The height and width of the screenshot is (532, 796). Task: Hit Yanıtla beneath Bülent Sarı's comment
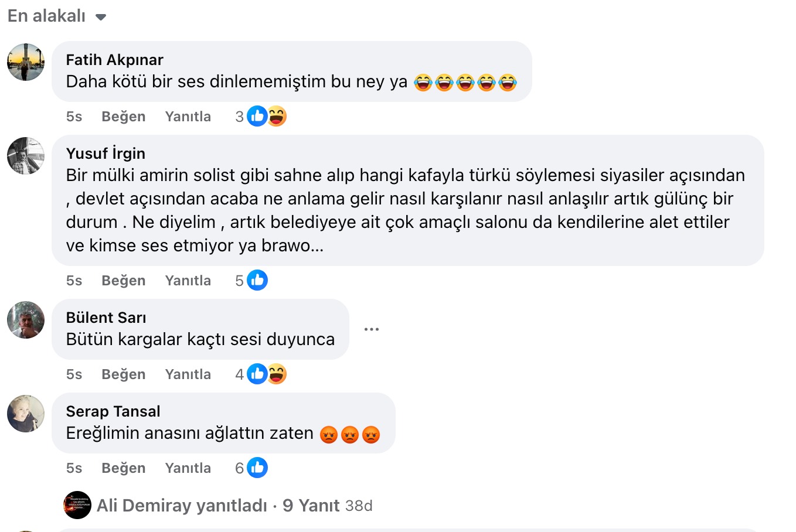(188, 374)
